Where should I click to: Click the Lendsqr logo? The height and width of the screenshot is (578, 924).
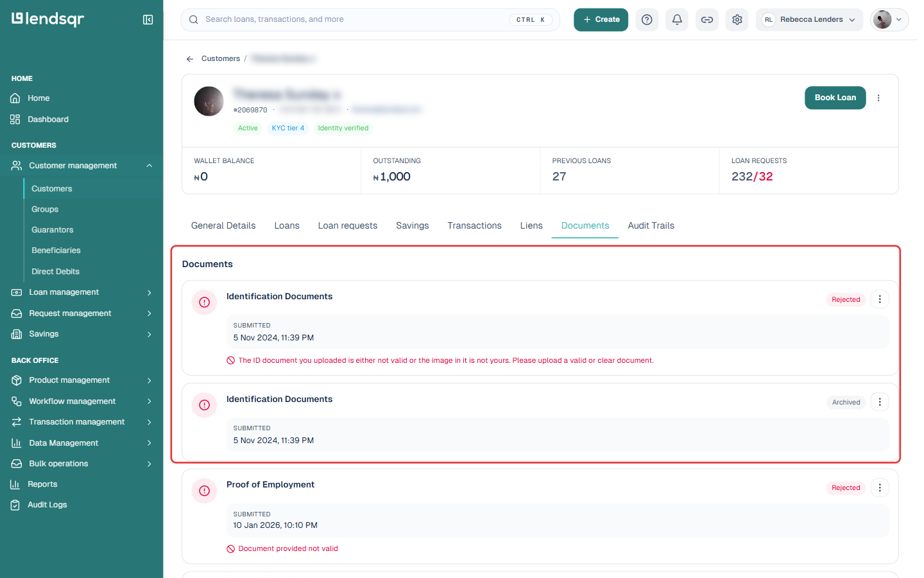(47, 19)
